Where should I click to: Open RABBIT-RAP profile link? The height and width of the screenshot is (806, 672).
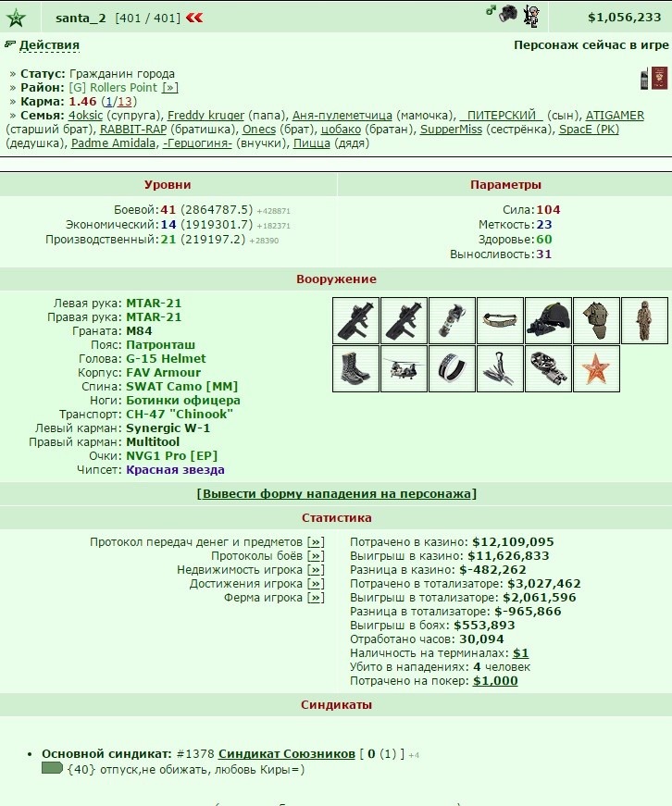coord(133,129)
